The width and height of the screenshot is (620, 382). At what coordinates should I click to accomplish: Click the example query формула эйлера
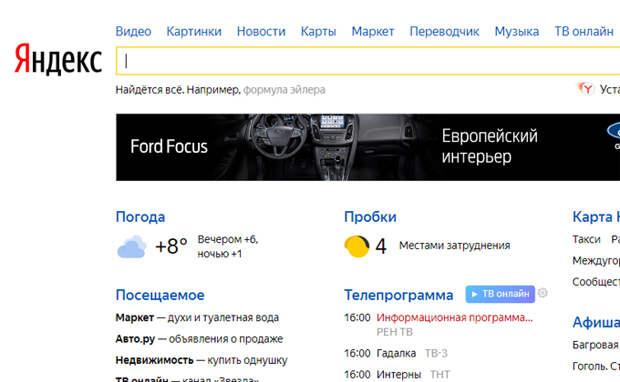pyautogui.click(x=284, y=90)
